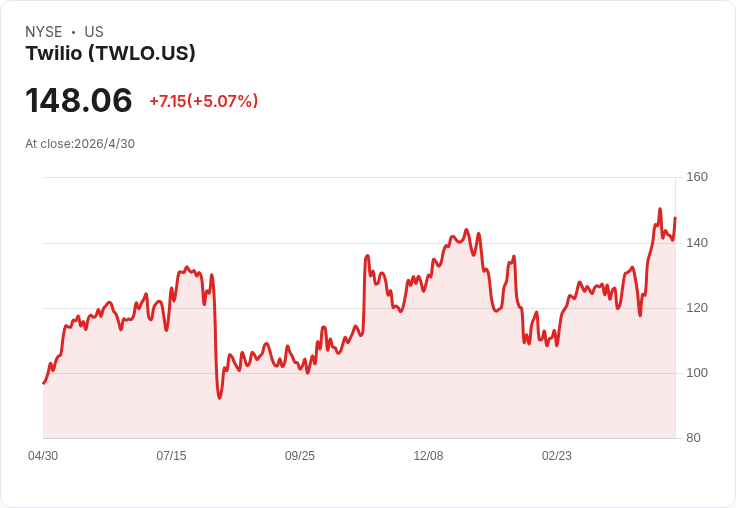This screenshot has width=736, height=508.
Task: Click the 02/23 date marker
Action: pyautogui.click(x=557, y=456)
